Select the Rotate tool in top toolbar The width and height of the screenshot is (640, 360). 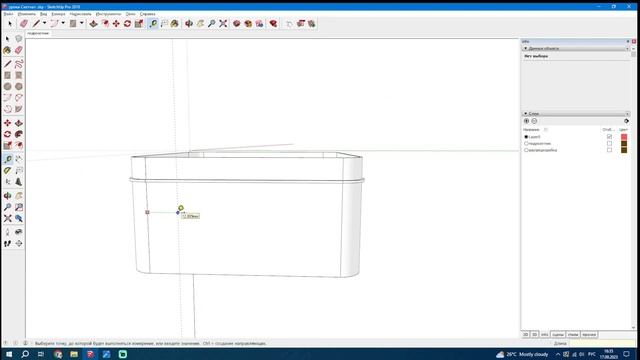pyautogui.click(x=127, y=24)
